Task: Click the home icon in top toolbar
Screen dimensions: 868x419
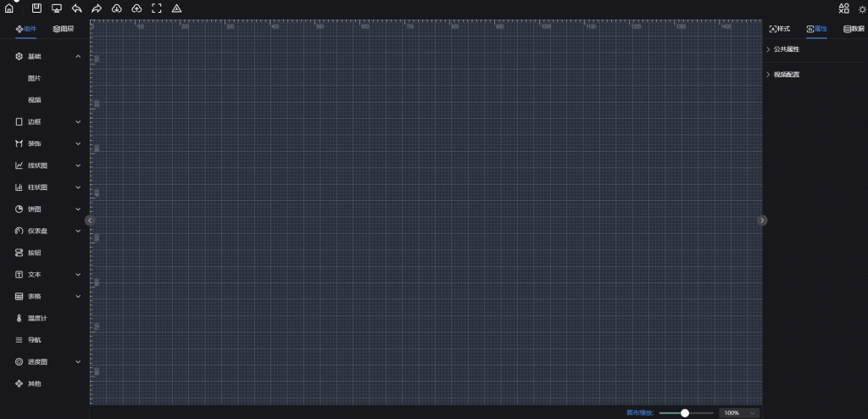Action: point(9,8)
